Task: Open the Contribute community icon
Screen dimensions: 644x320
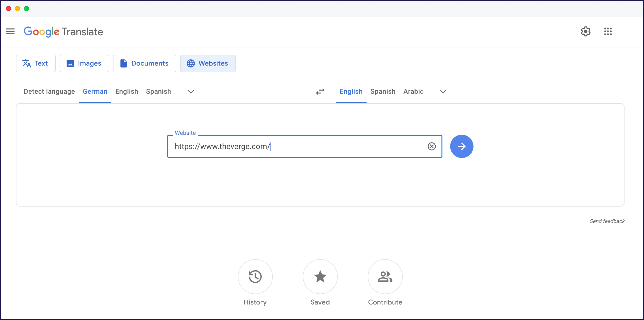Action: click(385, 277)
